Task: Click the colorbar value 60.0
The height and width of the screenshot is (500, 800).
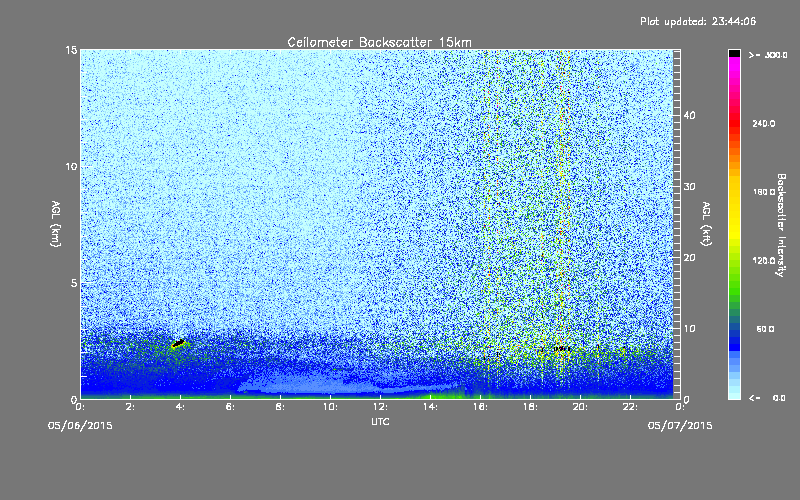Action: pos(765,329)
